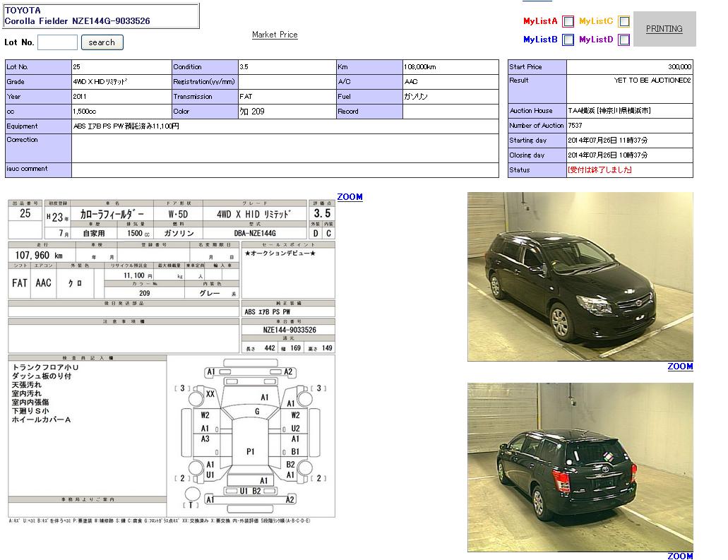Viewport: 728px width, 560px height.
Task: Check the MyListD box
Action: pyautogui.click(x=623, y=40)
